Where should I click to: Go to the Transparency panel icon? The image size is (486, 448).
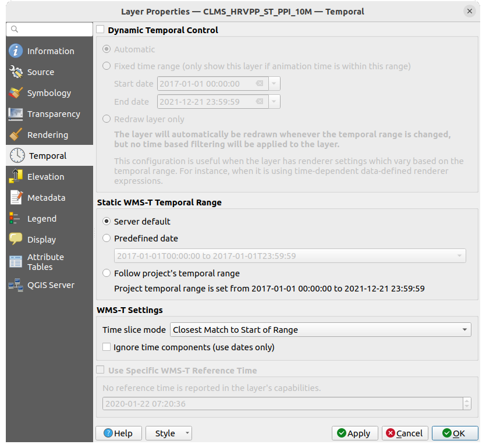(16, 114)
